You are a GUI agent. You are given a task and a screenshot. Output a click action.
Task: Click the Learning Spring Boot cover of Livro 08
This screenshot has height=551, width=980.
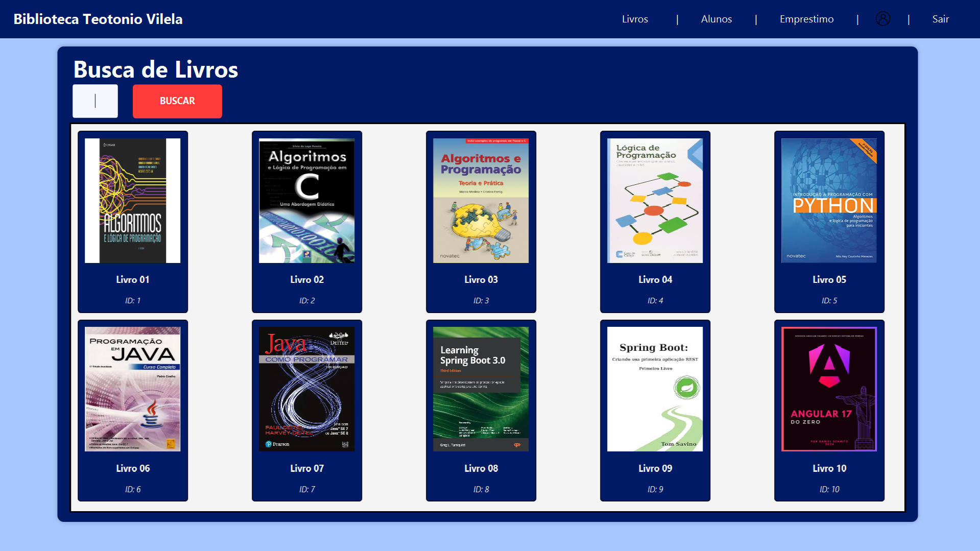[481, 389]
